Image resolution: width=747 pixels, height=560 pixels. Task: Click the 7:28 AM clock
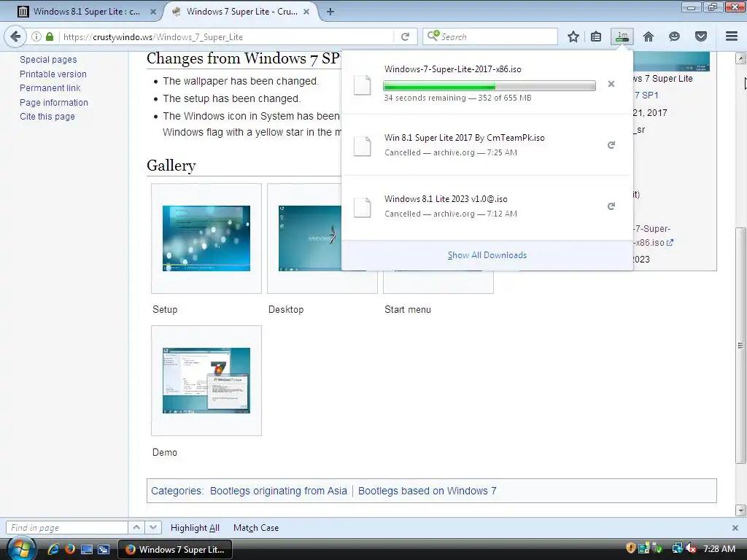click(x=719, y=549)
